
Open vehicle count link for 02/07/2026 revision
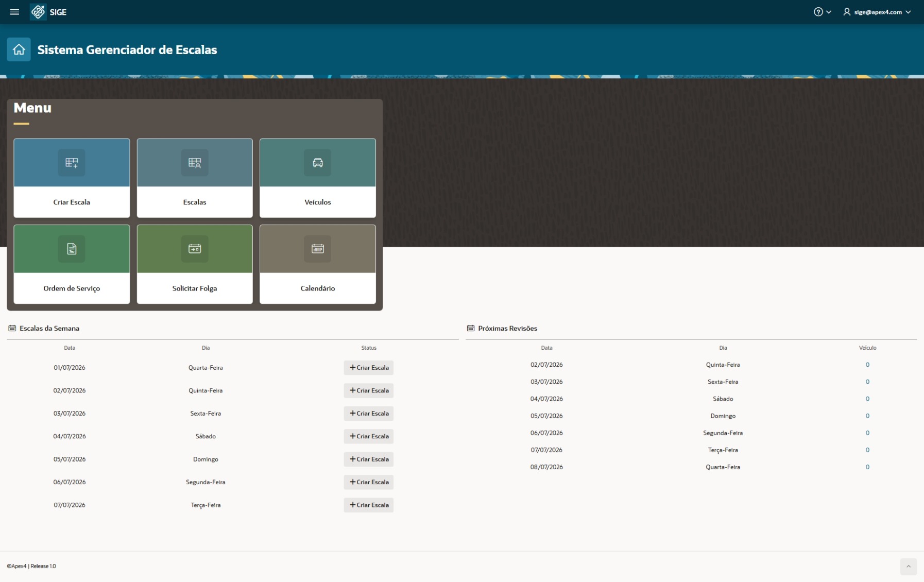pyautogui.click(x=867, y=365)
